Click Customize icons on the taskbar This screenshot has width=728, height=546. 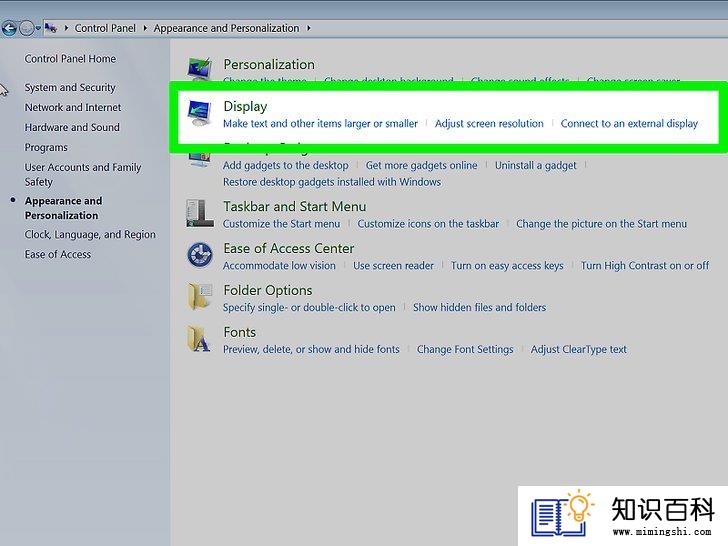point(428,224)
